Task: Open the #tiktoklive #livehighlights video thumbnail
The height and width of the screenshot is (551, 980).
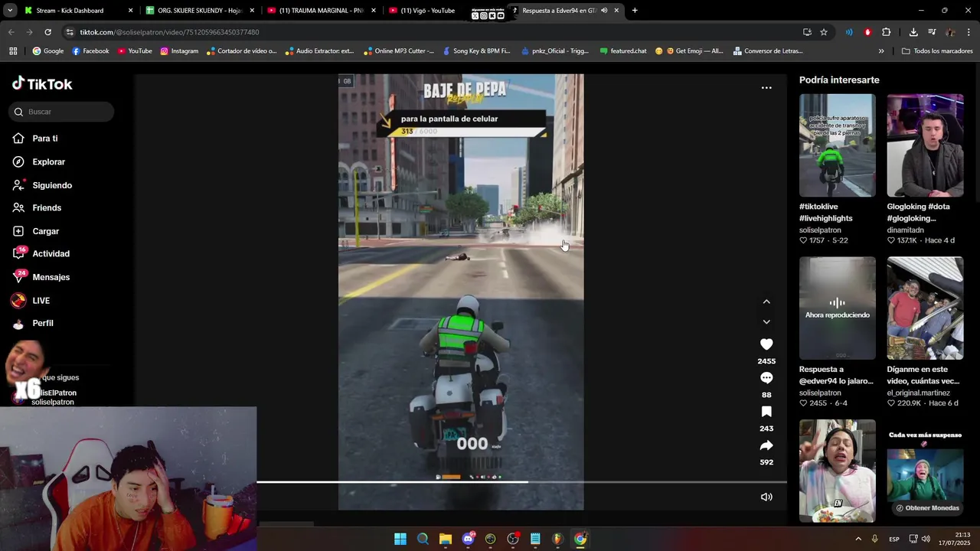Action: (838, 145)
